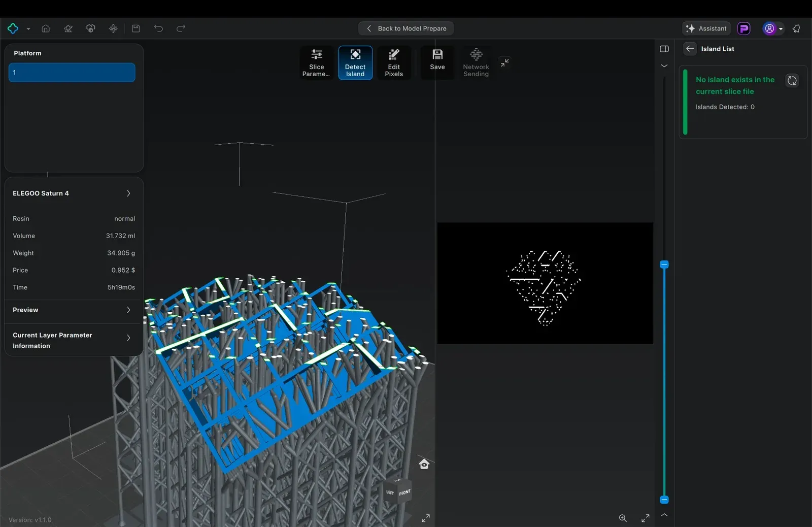Open the logo dropdown arrow menu

[x=28, y=29]
